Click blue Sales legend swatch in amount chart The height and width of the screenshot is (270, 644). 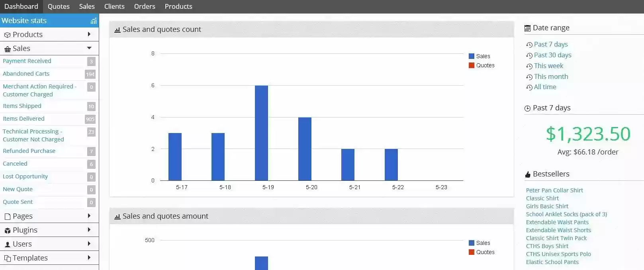[x=472, y=243]
